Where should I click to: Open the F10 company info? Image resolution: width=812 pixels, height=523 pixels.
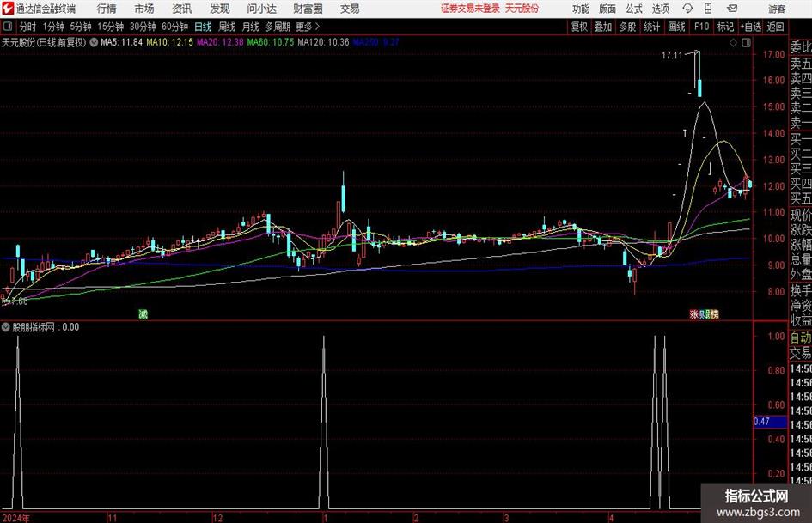click(x=701, y=27)
